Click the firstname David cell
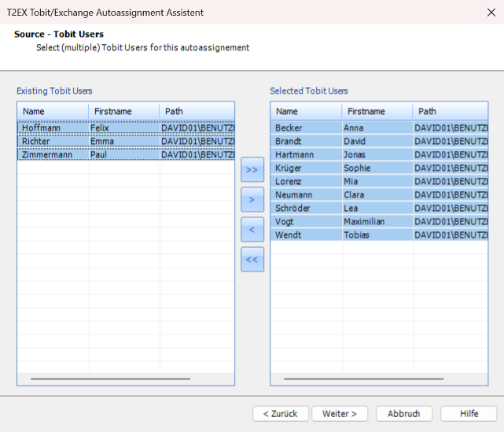The width and height of the screenshot is (504, 432). [377, 141]
